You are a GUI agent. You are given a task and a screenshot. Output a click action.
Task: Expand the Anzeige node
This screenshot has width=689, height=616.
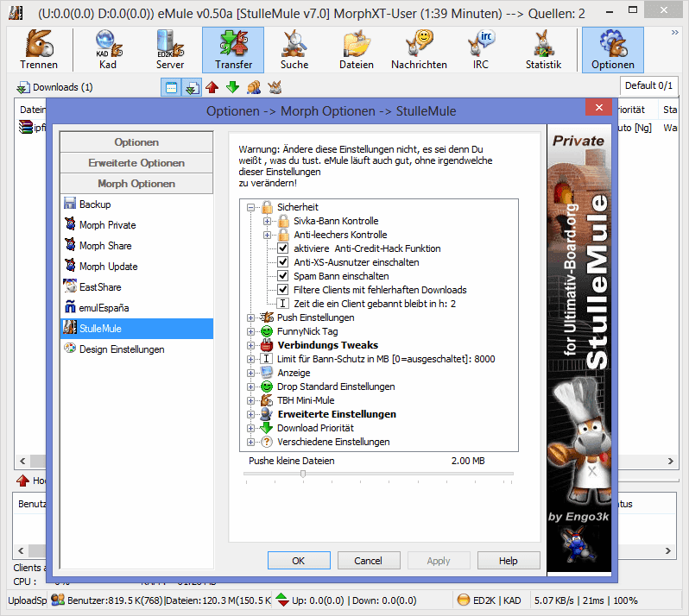[x=250, y=373]
